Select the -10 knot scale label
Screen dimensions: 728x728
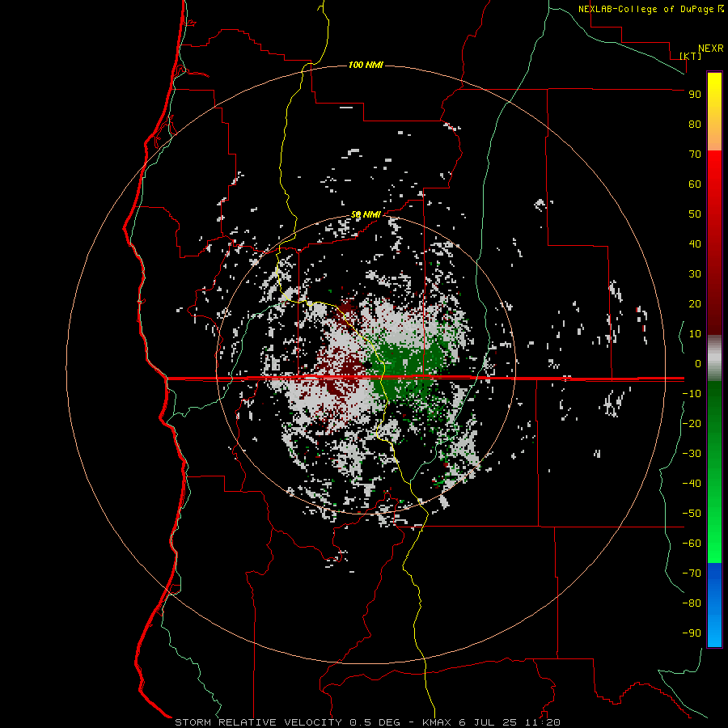click(x=692, y=394)
